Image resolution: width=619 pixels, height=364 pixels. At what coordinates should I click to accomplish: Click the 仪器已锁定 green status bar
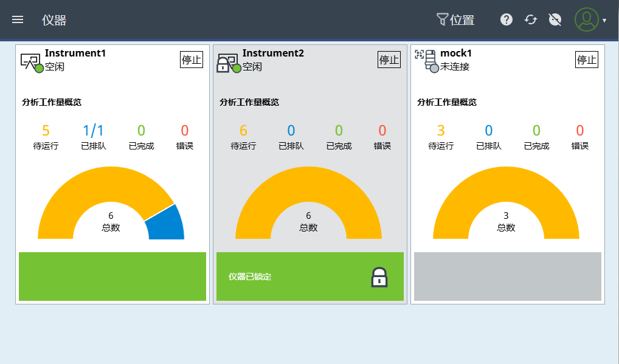[x=310, y=276]
